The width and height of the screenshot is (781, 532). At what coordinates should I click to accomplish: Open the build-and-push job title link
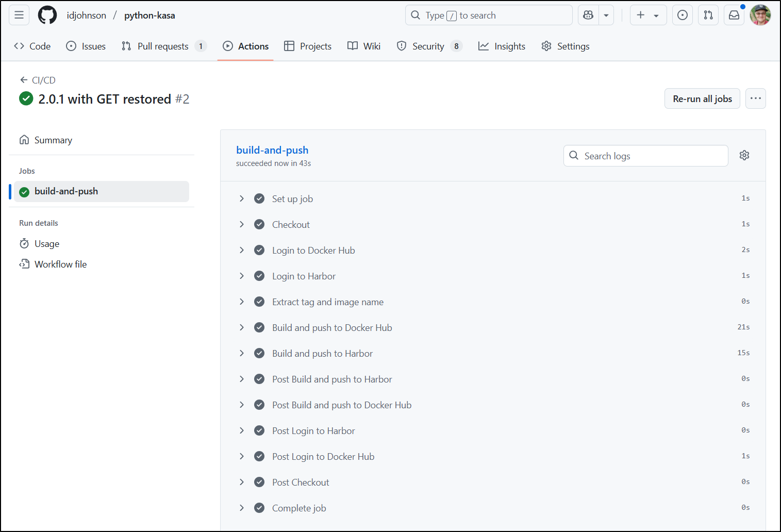point(272,150)
